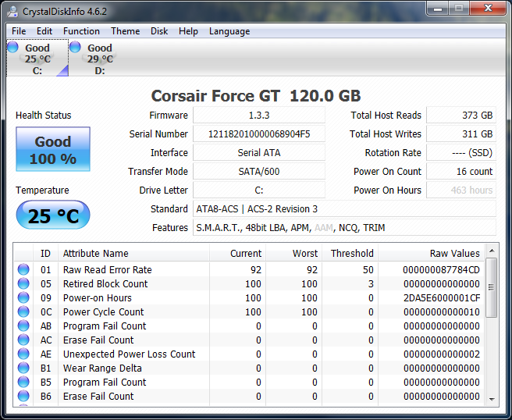Click the attribute list scrollbar thumb

click(x=492, y=287)
